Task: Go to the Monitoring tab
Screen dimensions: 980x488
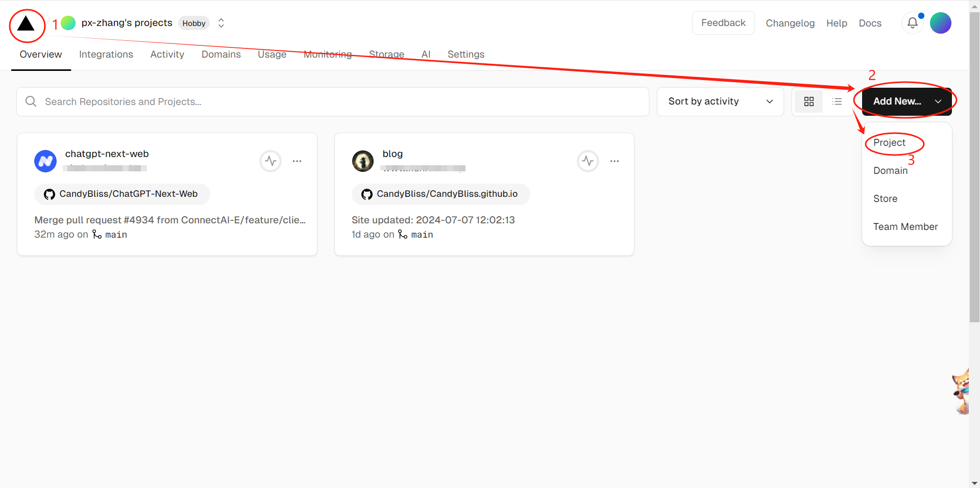Action: [x=328, y=55]
